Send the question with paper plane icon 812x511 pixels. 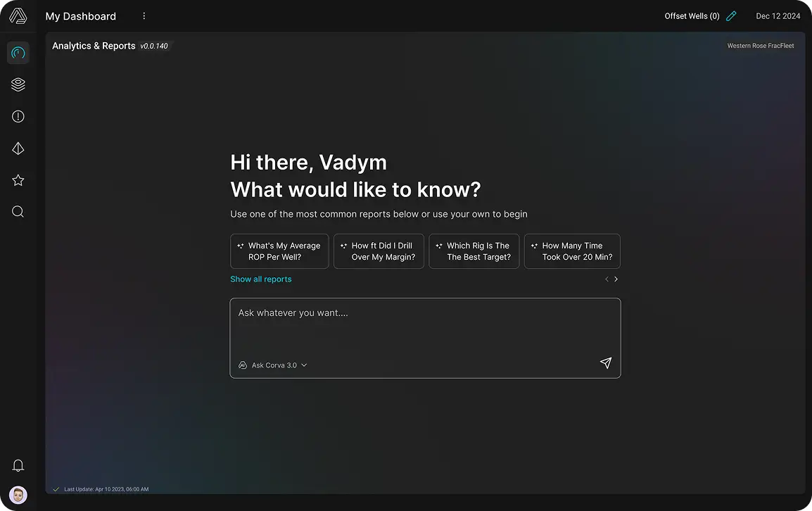[x=605, y=363]
